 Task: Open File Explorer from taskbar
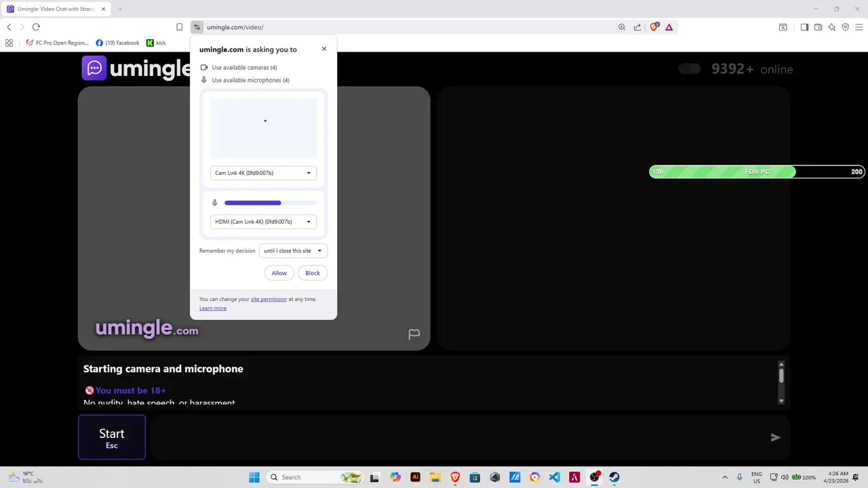tap(435, 477)
